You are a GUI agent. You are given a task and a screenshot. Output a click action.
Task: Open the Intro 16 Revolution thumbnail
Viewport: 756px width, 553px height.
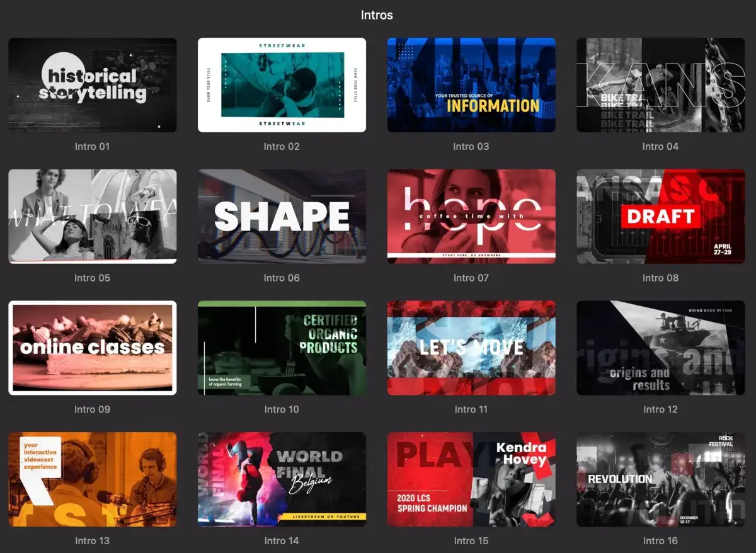point(661,479)
